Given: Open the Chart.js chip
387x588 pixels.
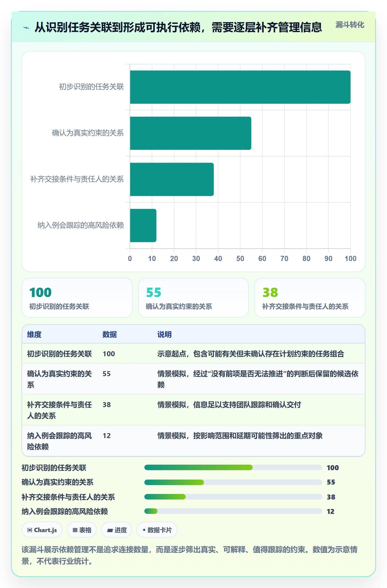Looking at the screenshot, I should (42, 530).
